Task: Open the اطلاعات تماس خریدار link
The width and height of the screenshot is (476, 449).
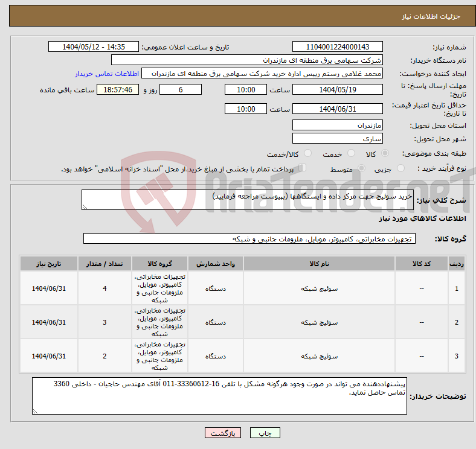Action: coord(107,74)
